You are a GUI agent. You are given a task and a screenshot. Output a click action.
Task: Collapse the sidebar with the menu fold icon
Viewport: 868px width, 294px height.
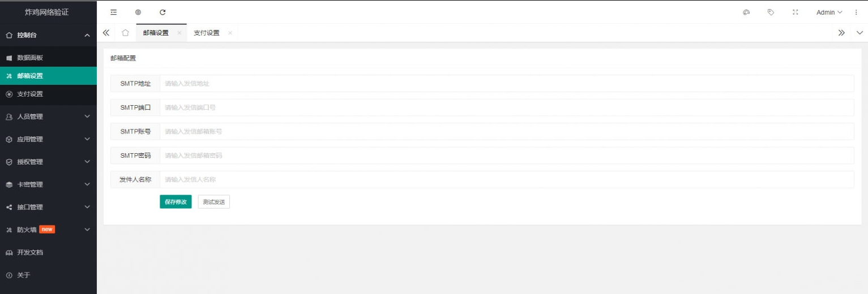114,12
